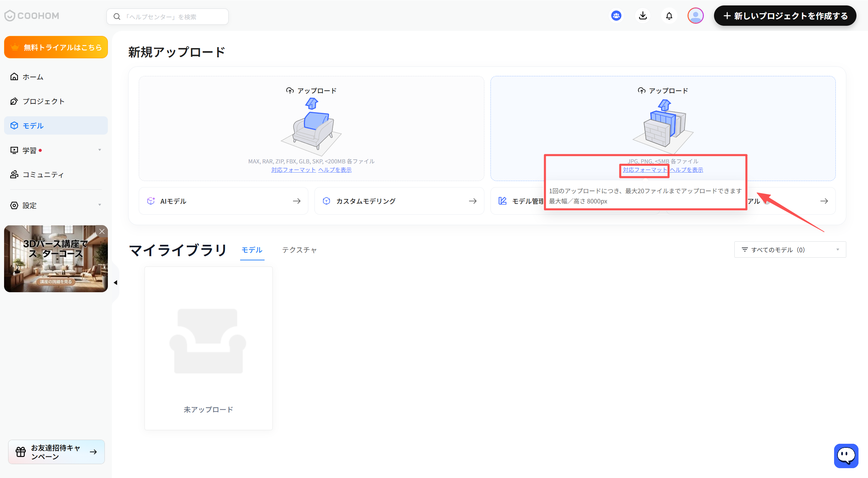
Task: Open 対応フォーマット link under model upload
Action: (293, 170)
